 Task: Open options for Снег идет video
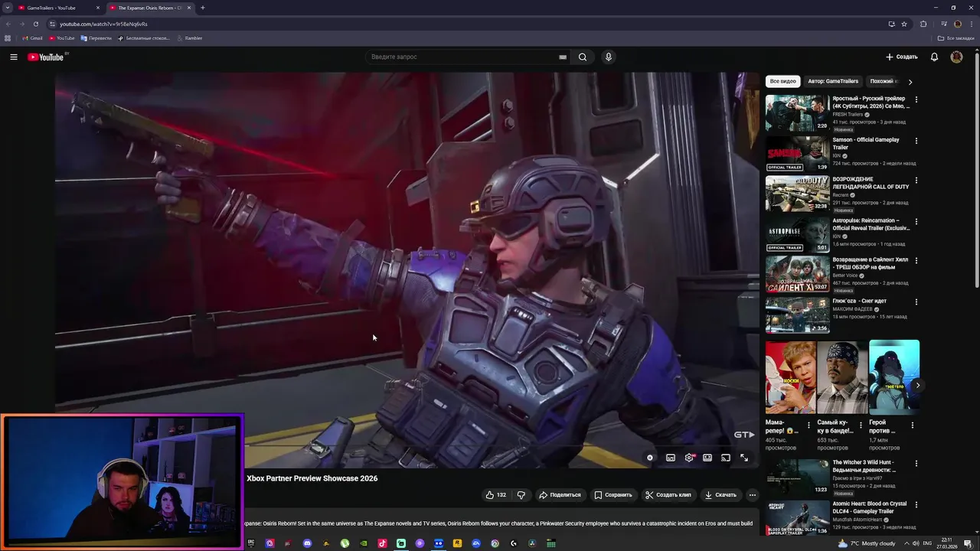click(916, 302)
